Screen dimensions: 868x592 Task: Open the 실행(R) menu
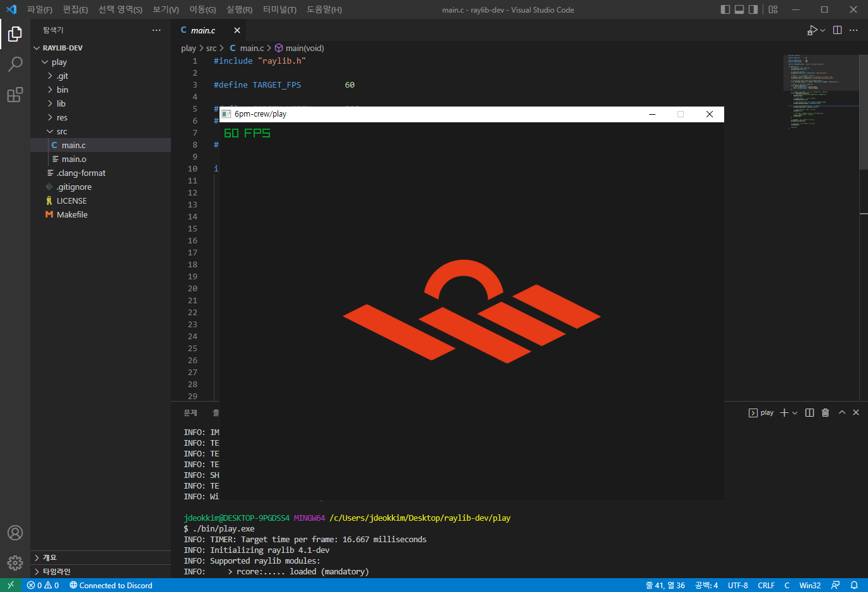(x=240, y=9)
